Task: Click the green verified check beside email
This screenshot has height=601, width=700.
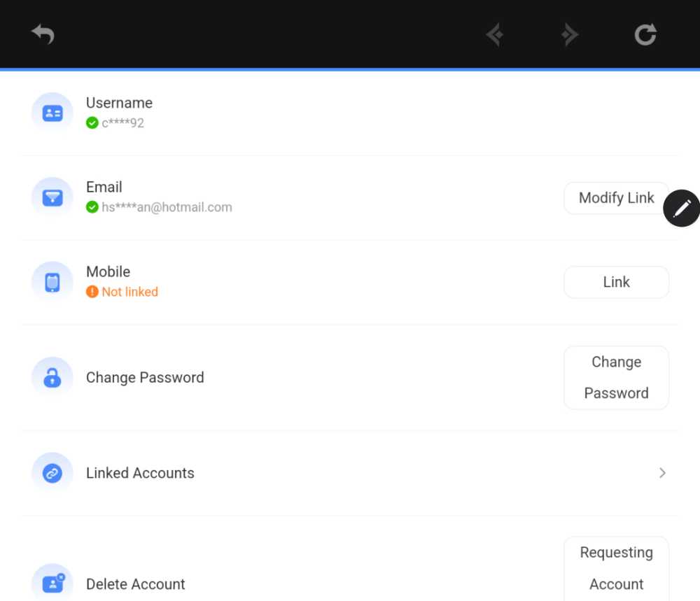Action: (x=92, y=207)
